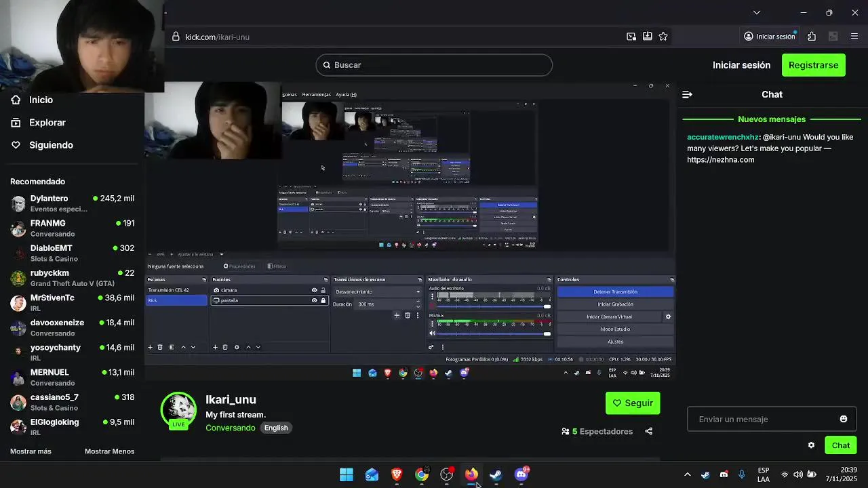Click the site lock icon in address bar

click(176, 37)
